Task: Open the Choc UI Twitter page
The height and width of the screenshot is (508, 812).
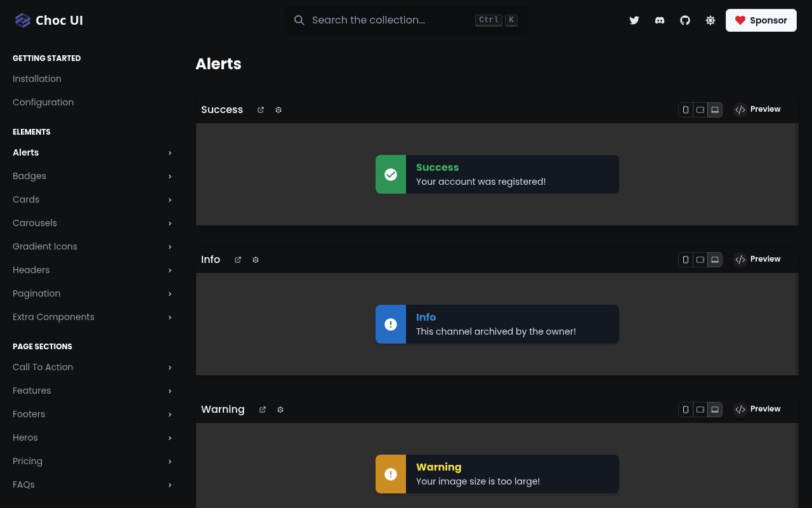Action: (634, 20)
